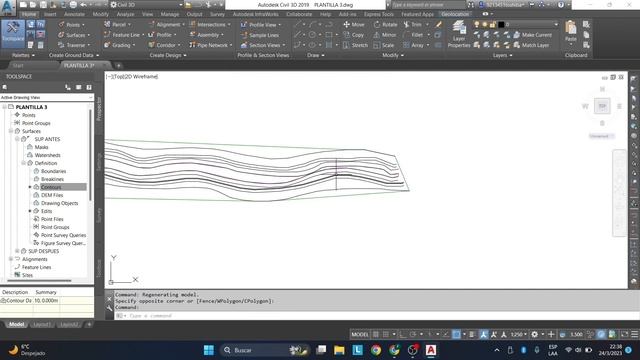The width and height of the screenshot is (640, 360).
Task: Toggle object snap in status bar
Action: point(456,334)
